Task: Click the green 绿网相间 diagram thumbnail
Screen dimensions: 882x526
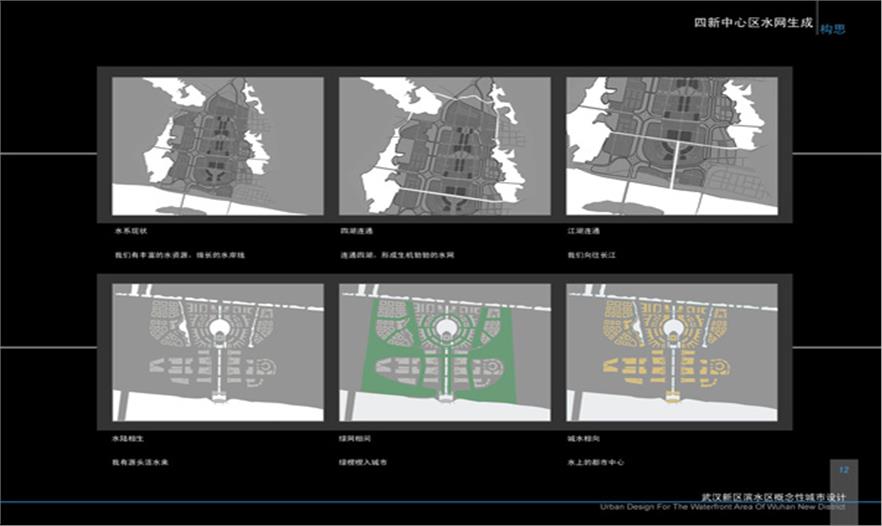Action: 444,352
